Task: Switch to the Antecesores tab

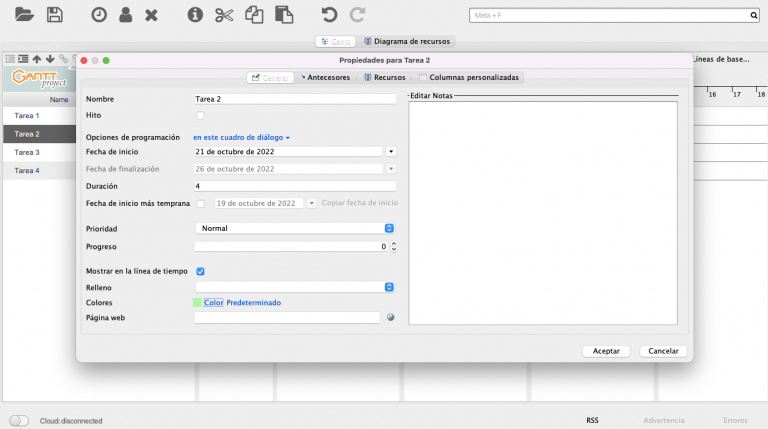Action: pyautogui.click(x=326, y=77)
